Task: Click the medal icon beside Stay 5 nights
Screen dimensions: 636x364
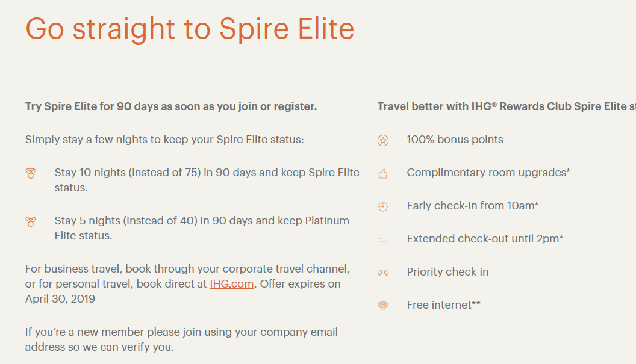Action: pyautogui.click(x=31, y=221)
